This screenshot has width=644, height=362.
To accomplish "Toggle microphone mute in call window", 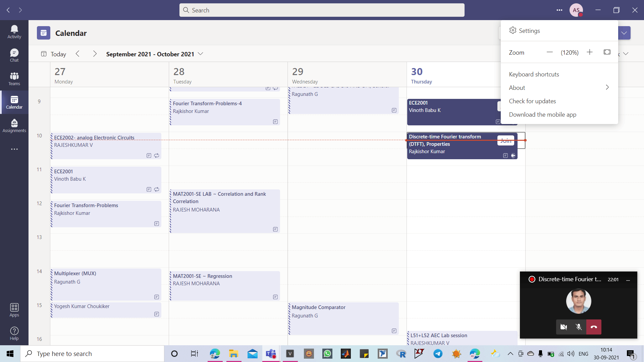I will pyautogui.click(x=579, y=327).
